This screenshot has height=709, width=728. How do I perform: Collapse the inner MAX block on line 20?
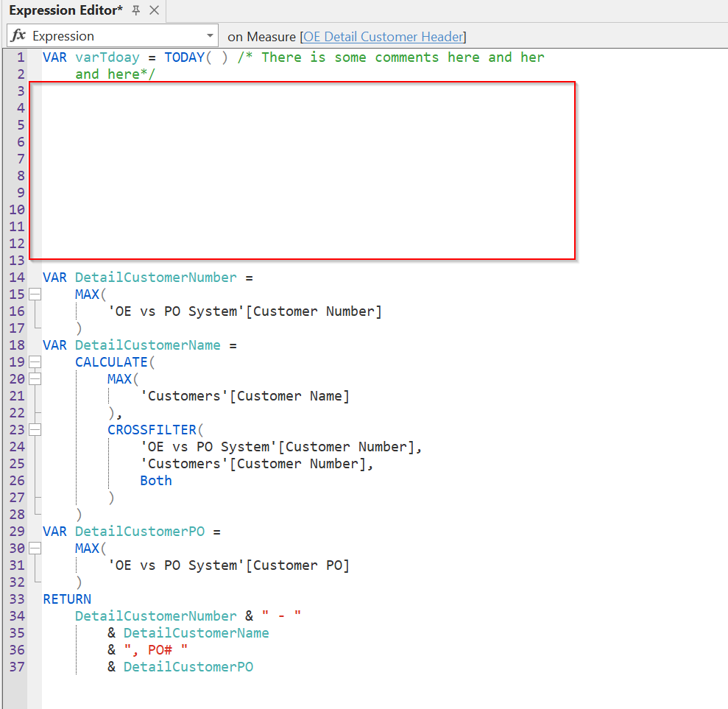tap(35, 378)
